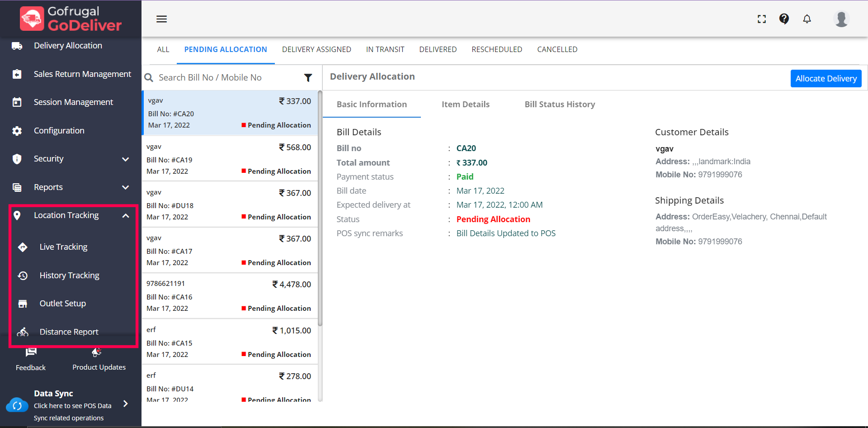The height and width of the screenshot is (428, 868).
Task: Open notifications bell icon
Action: [807, 19]
